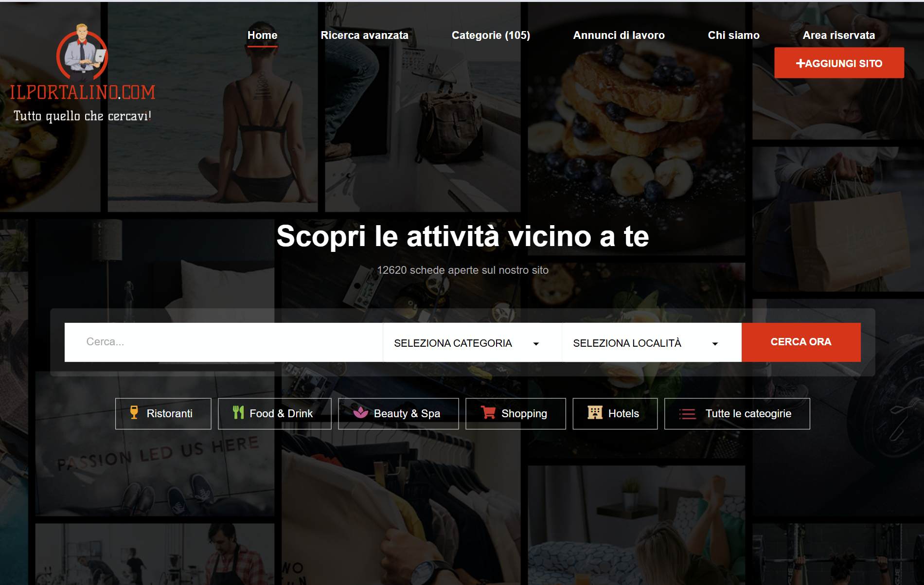Viewport: 924px width, 585px height.
Task: Open the Ristoranti category button
Action: (x=163, y=413)
